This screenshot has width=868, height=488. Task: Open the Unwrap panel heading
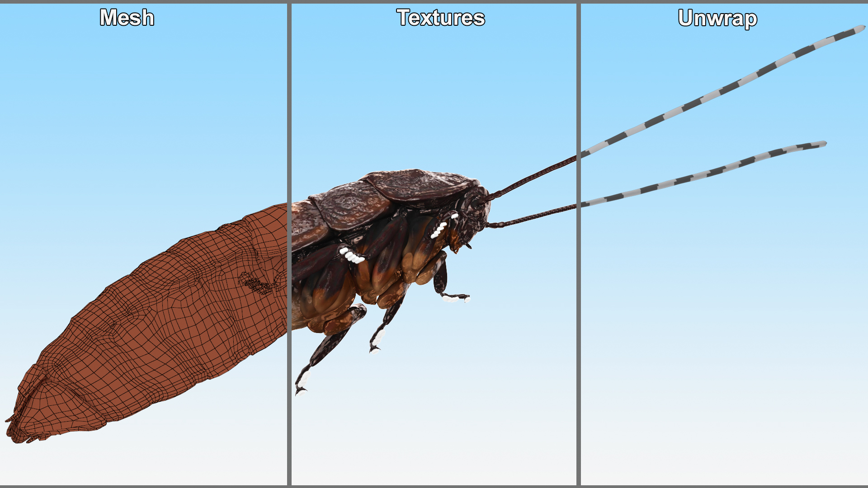[717, 19]
